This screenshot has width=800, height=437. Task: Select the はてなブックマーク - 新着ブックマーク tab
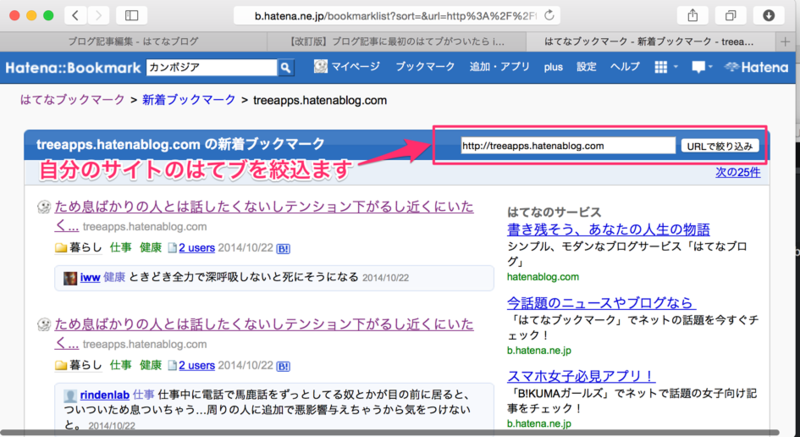coord(649,42)
